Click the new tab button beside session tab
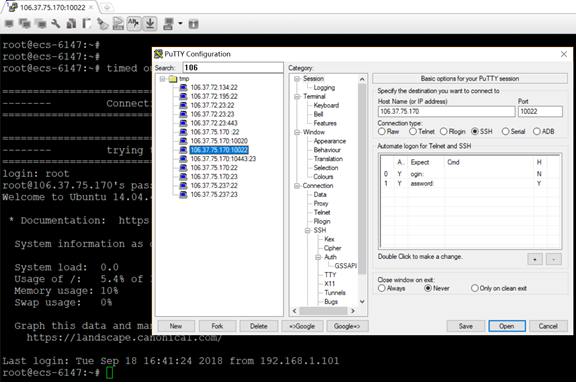 coord(106,7)
